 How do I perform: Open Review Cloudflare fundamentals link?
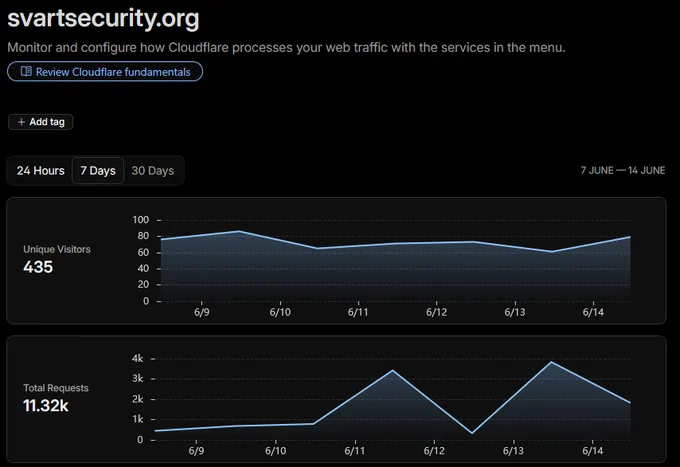(105, 72)
